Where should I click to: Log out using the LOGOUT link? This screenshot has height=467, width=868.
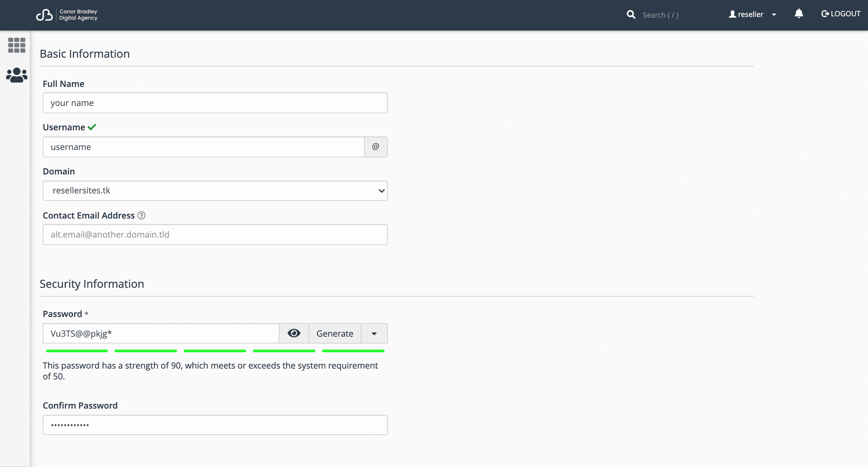(841, 14)
